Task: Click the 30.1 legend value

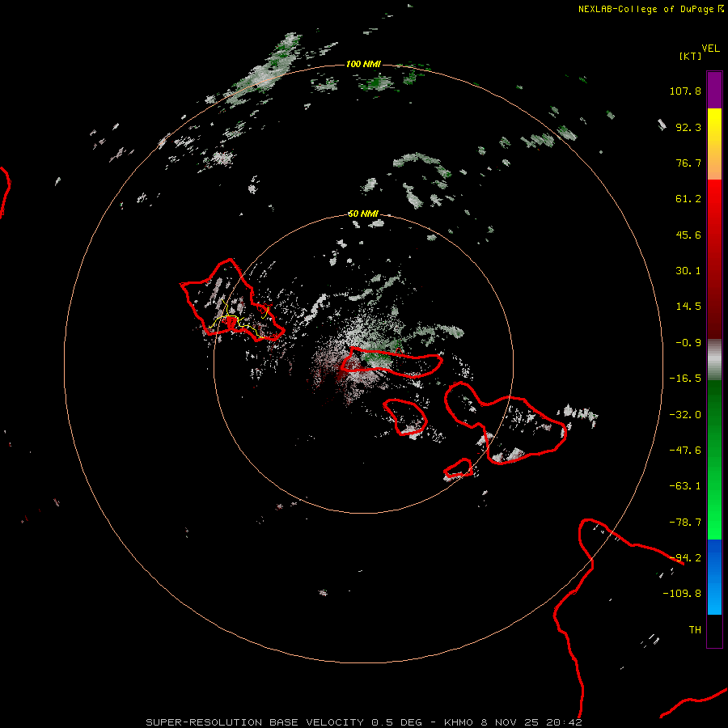Action: coord(688,271)
